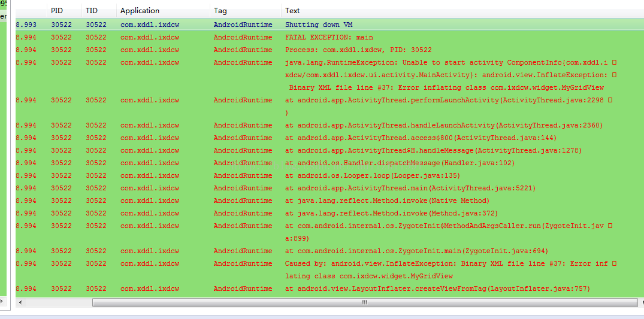
Task: Select the LayoutInflater.createViewFromTag line
Action: (x=437, y=288)
